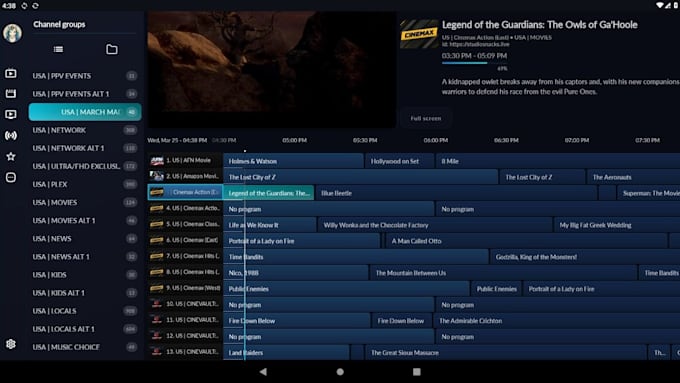Select USA | MARCH MA group
The width and height of the screenshot is (680, 383).
[85, 112]
